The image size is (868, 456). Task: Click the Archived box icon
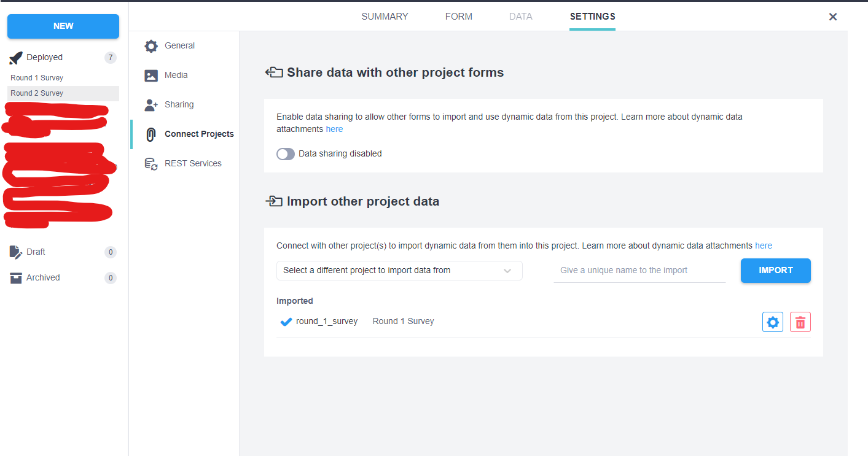16,278
